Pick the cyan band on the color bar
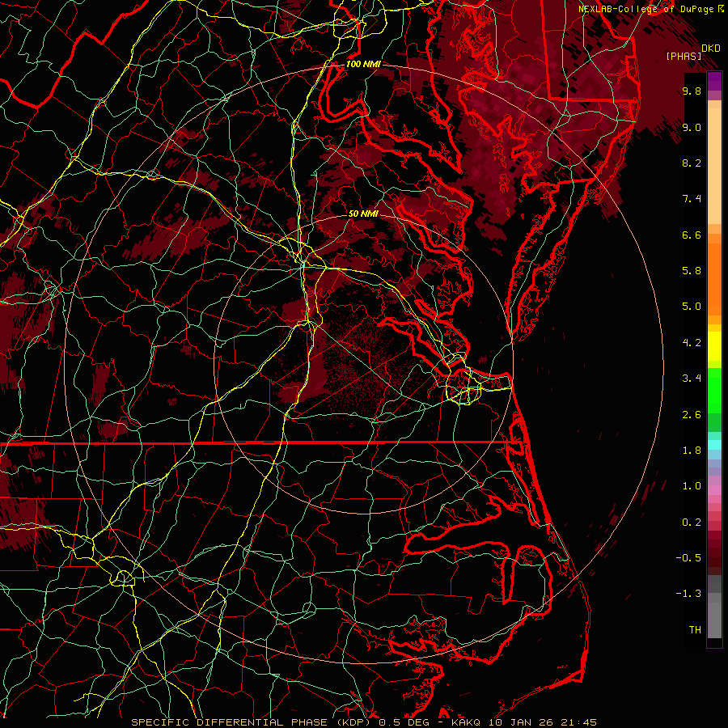Viewport: 728px width, 728px height. point(714,445)
